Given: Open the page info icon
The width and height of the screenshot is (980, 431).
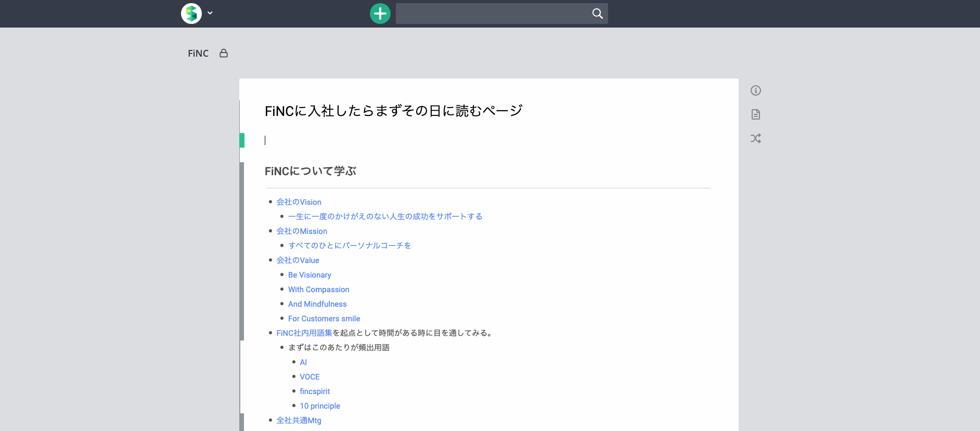Looking at the screenshot, I should [756, 90].
